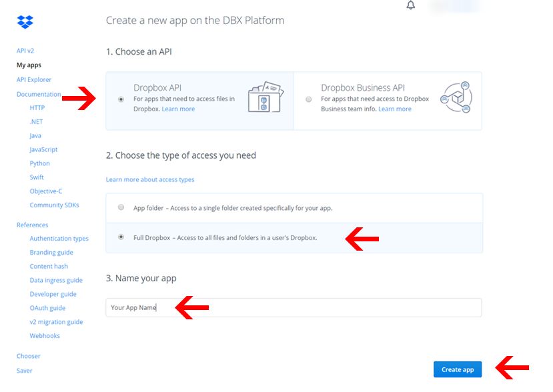This screenshot has width=553, height=392.
Task: Click the Create app button
Action: (458, 369)
